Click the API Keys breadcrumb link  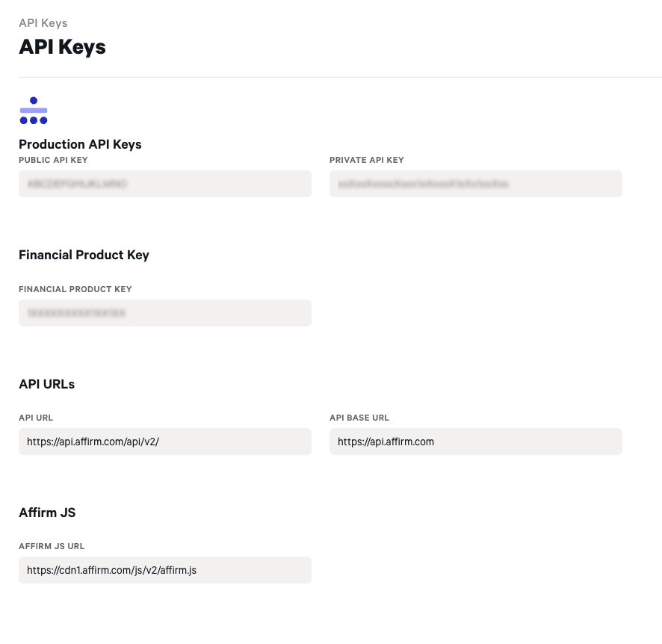pyautogui.click(x=43, y=23)
